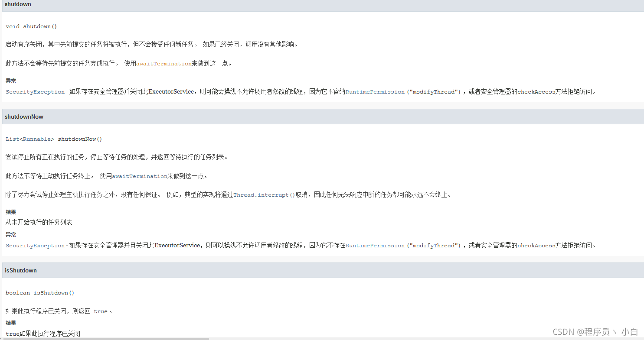Open the RuntimePermission link in the shutdownNow section
644x340 pixels.
click(375, 246)
